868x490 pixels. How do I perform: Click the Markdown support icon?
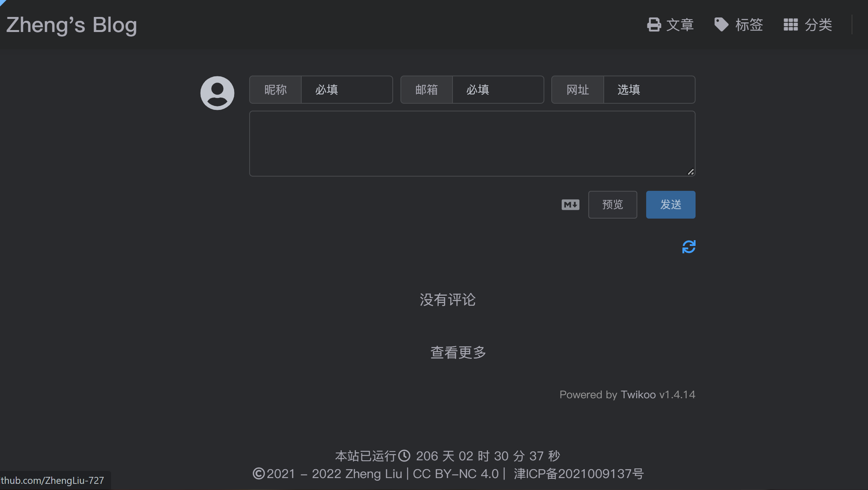(x=571, y=205)
